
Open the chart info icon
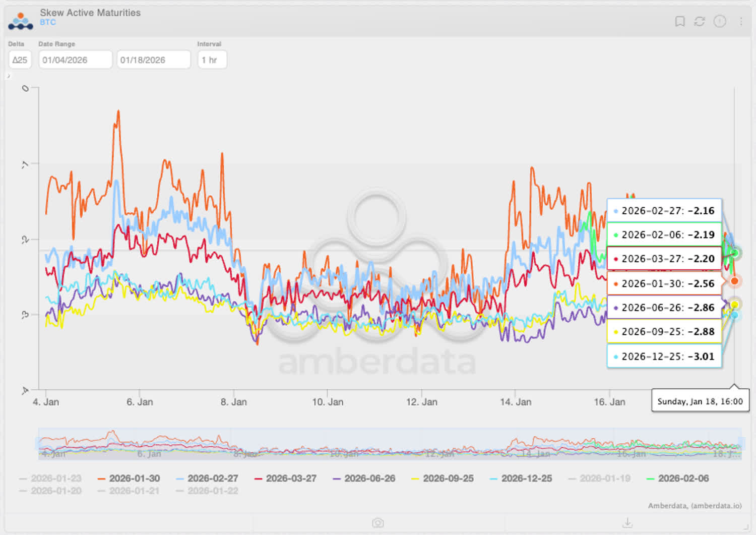[x=720, y=21]
